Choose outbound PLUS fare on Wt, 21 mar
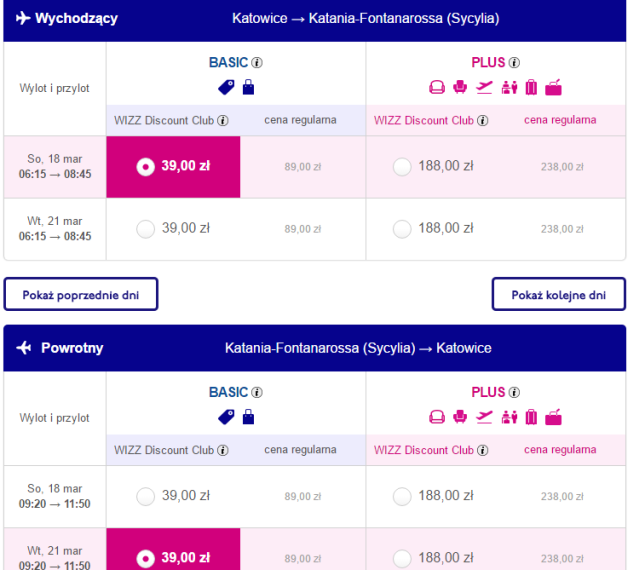This screenshot has height=570, width=628. [402, 229]
